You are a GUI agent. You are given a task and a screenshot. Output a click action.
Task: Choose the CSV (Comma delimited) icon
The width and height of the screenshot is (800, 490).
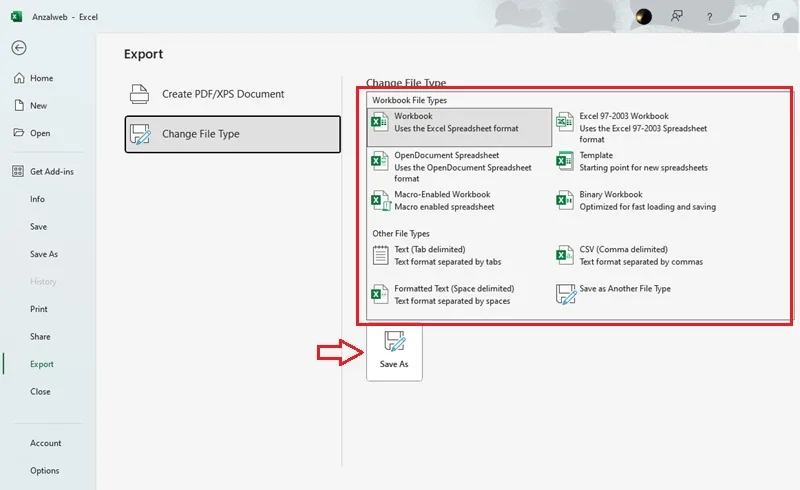564,255
